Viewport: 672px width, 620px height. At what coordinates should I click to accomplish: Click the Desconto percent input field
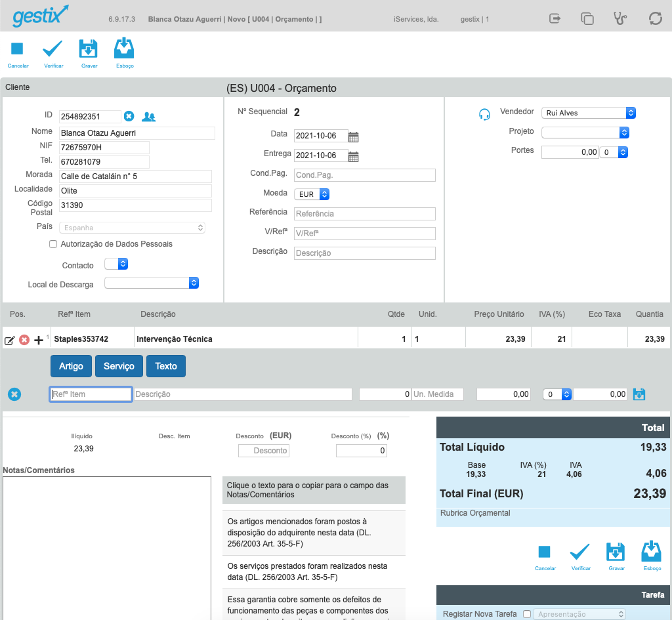click(x=362, y=451)
